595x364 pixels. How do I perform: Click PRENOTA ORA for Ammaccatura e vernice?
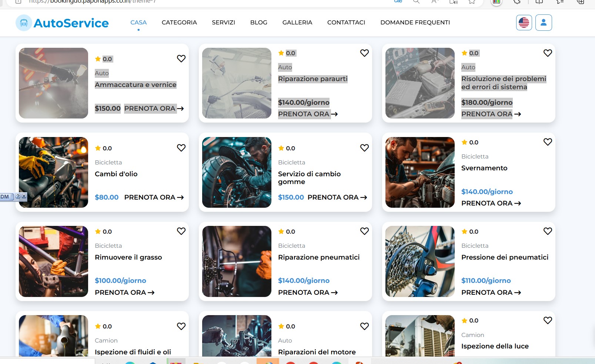click(x=154, y=108)
